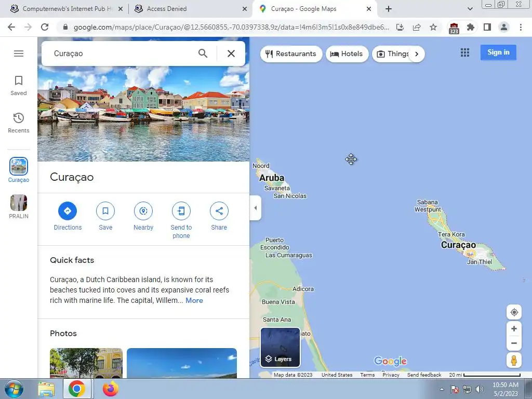Switch to Computernewb's Internet Pub tab

(66, 9)
